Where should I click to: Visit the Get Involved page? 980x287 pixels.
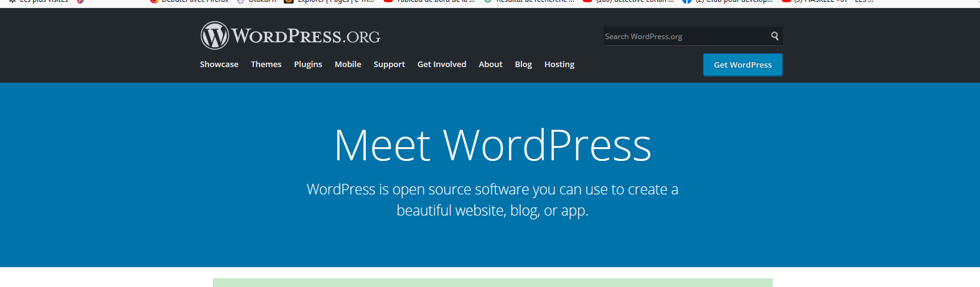[442, 64]
